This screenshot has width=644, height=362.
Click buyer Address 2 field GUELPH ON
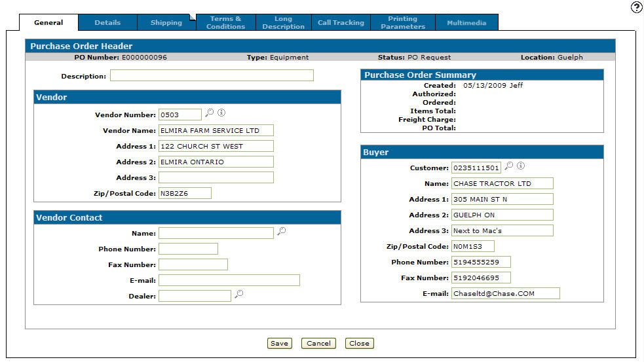point(502,215)
